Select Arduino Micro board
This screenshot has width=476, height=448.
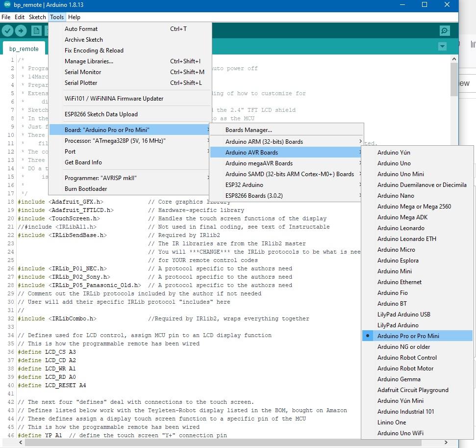(417, 250)
